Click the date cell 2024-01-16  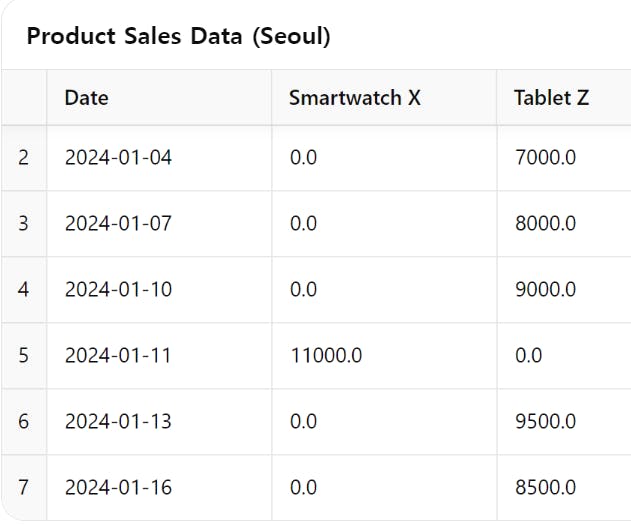pyautogui.click(x=118, y=487)
